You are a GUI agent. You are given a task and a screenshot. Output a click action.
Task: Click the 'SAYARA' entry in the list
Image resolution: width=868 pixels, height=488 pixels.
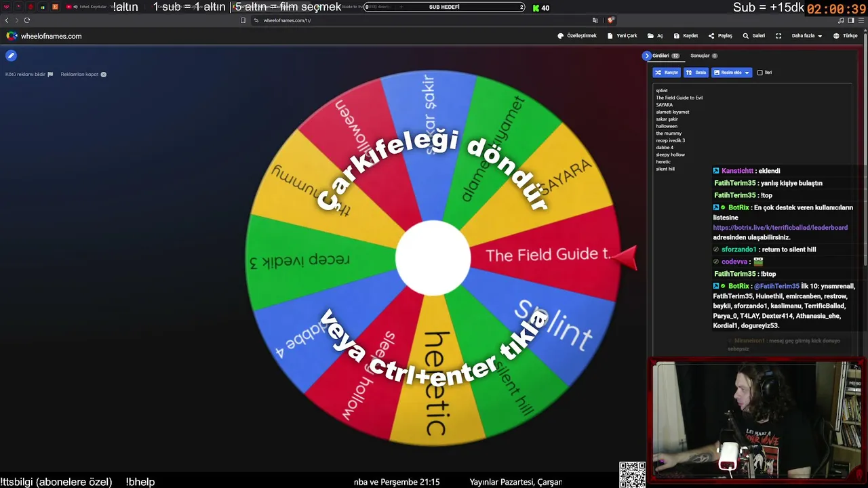pyautogui.click(x=665, y=105)
